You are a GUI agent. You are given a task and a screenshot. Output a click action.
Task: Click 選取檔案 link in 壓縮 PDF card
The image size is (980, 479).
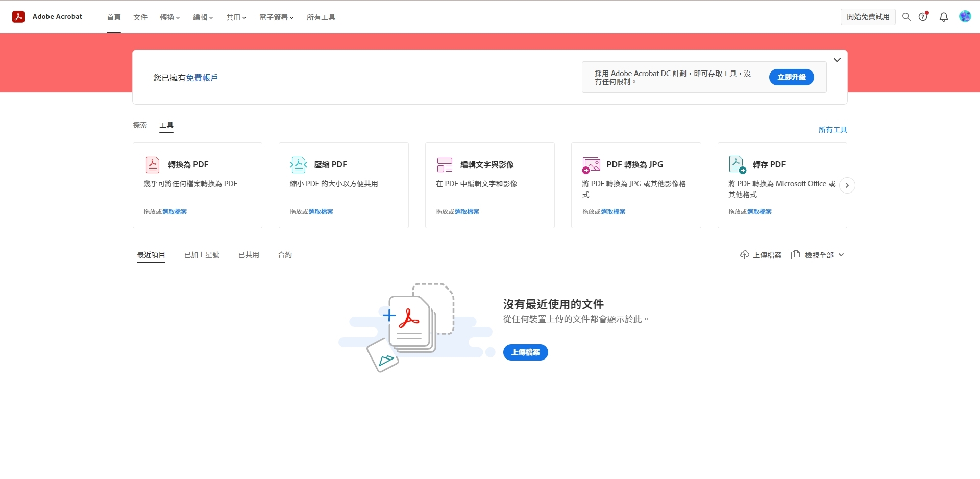click(321, 211)
